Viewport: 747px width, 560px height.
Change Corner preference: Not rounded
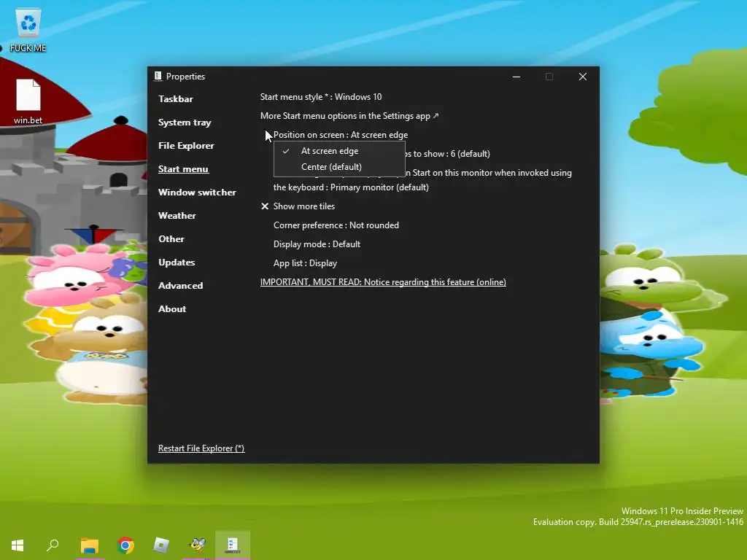pos(336,225)
